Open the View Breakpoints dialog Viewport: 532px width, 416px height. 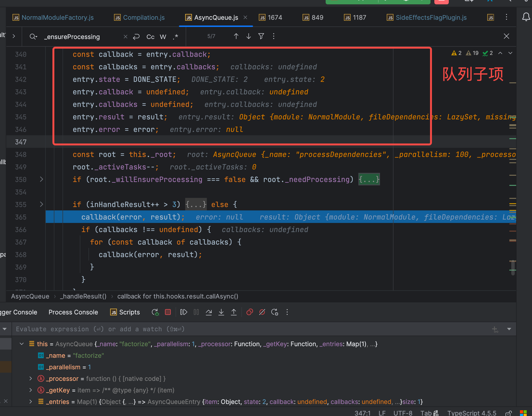point(249,312)
